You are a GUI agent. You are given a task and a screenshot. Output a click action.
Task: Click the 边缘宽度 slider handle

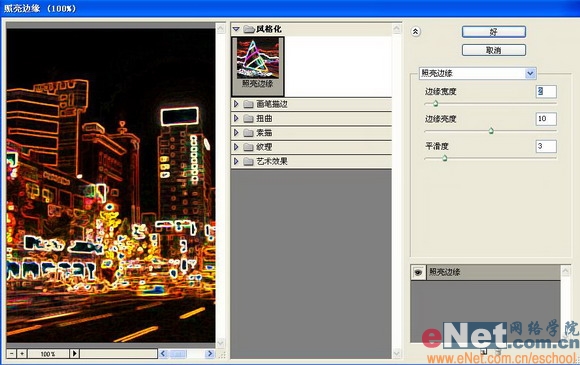pyautogui.click(x=435, y=104)
